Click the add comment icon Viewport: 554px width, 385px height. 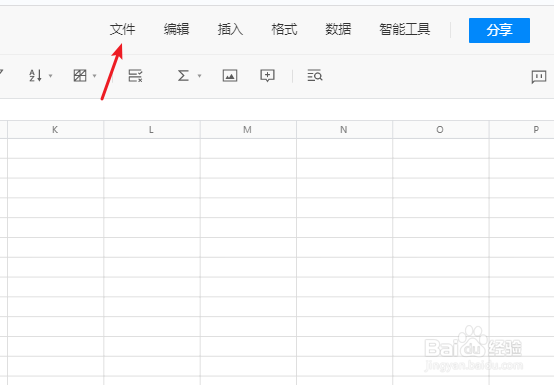[x=267, y=76]
